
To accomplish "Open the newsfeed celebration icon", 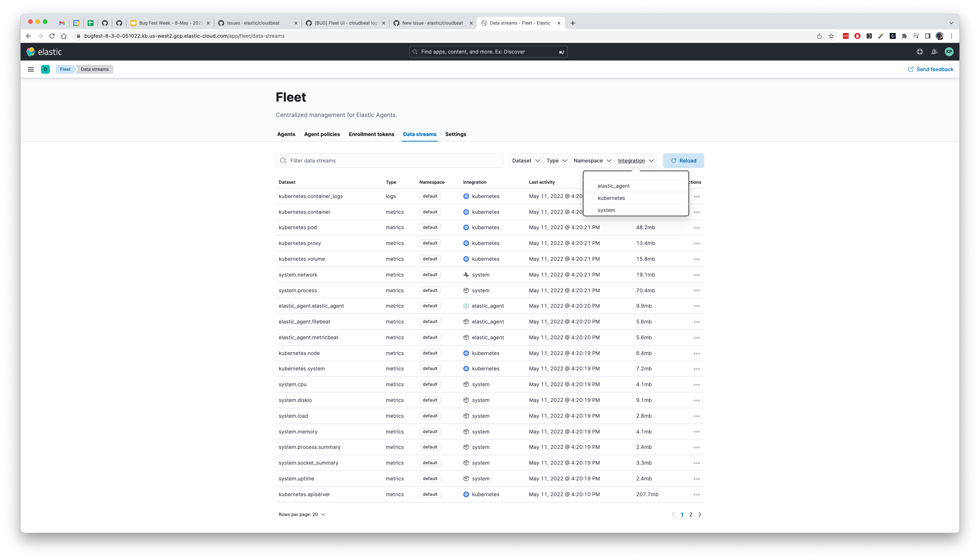I will coord(934,52).
